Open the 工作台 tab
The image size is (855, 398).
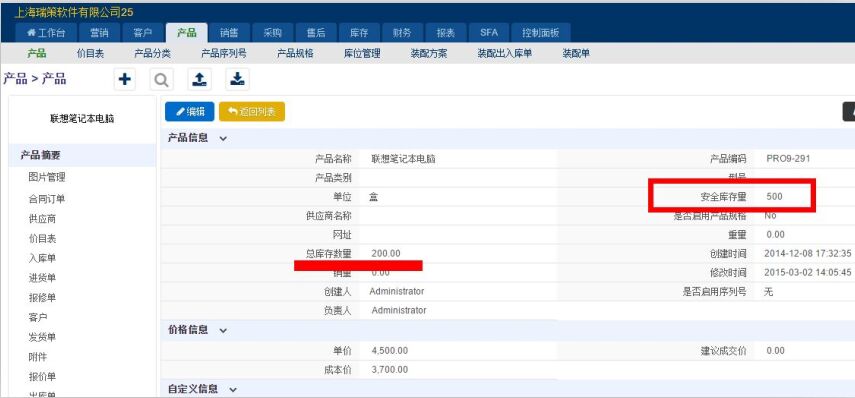pos(46,33)
